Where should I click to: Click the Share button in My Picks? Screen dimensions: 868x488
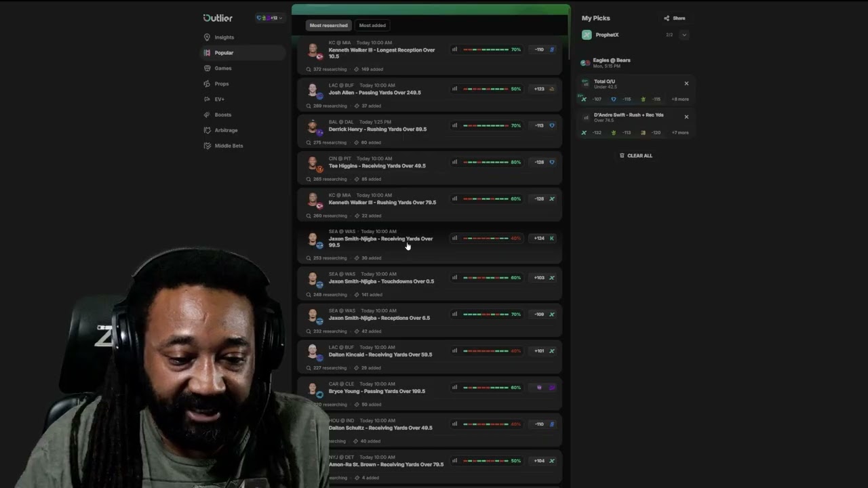675,18
